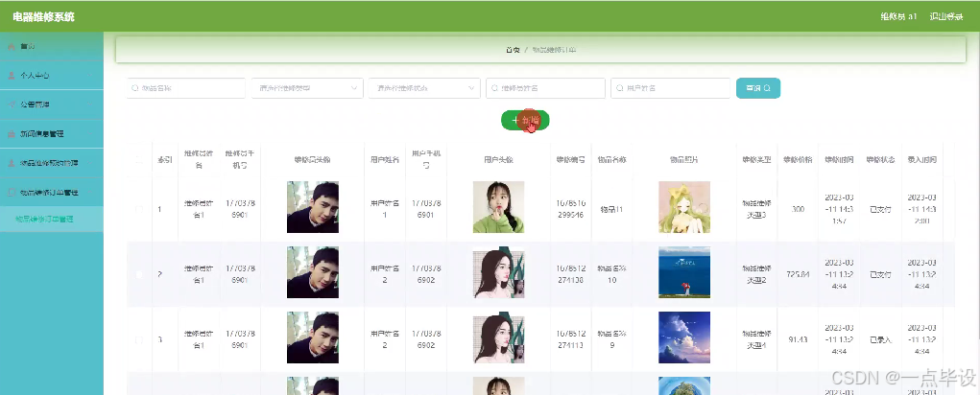Click the 物品名称 column header
Screen dimensions: 980x395
tap(611, 160)
